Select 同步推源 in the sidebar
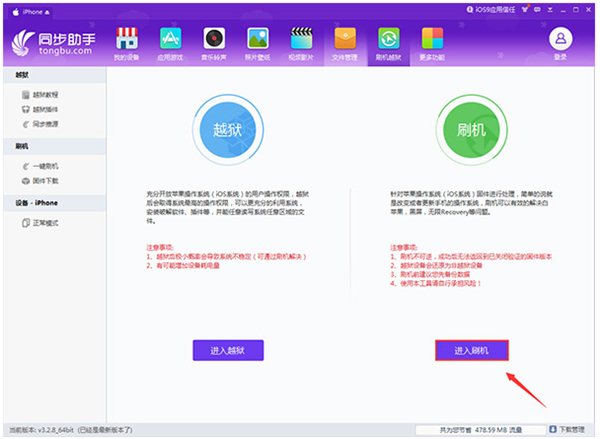The height and width of the screenshot is (439, 600). (x=40, y=124)
